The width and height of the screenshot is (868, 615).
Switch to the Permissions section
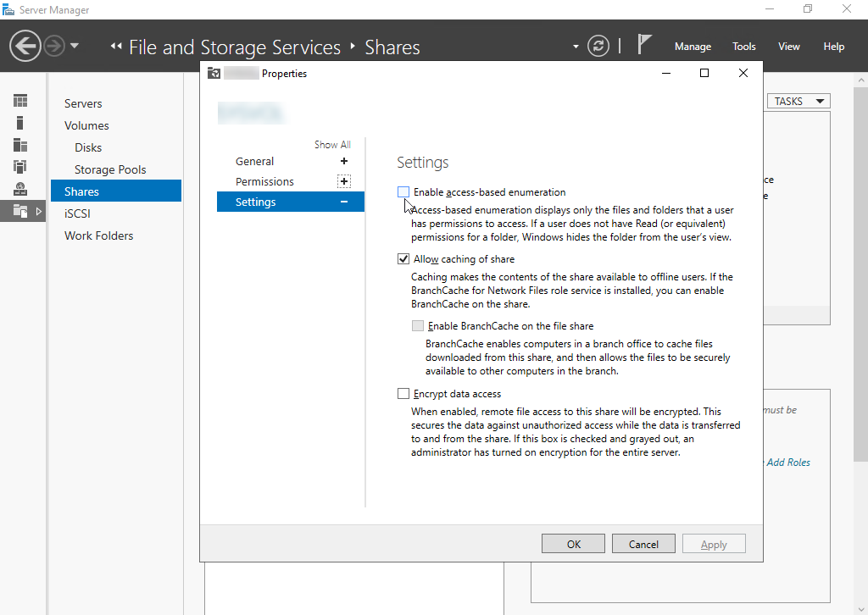[264, 181]
